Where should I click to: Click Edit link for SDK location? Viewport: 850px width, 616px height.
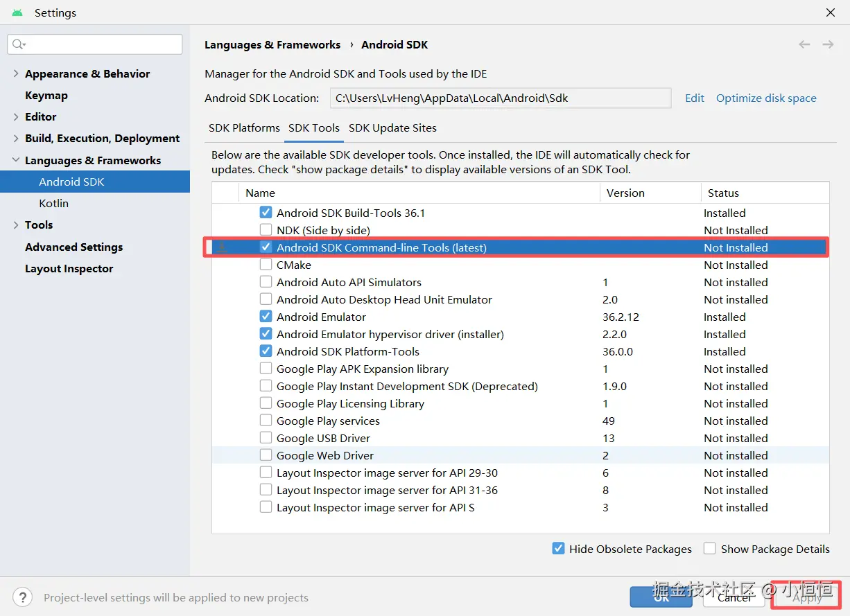point(695,98)
